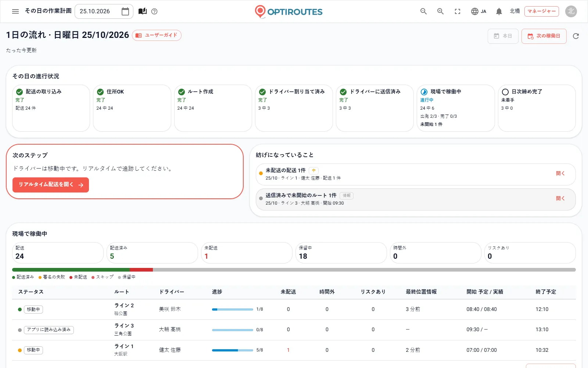588x368 pixels.
Task: Toggle fullscreen mode icon
Action: point(458,11)
